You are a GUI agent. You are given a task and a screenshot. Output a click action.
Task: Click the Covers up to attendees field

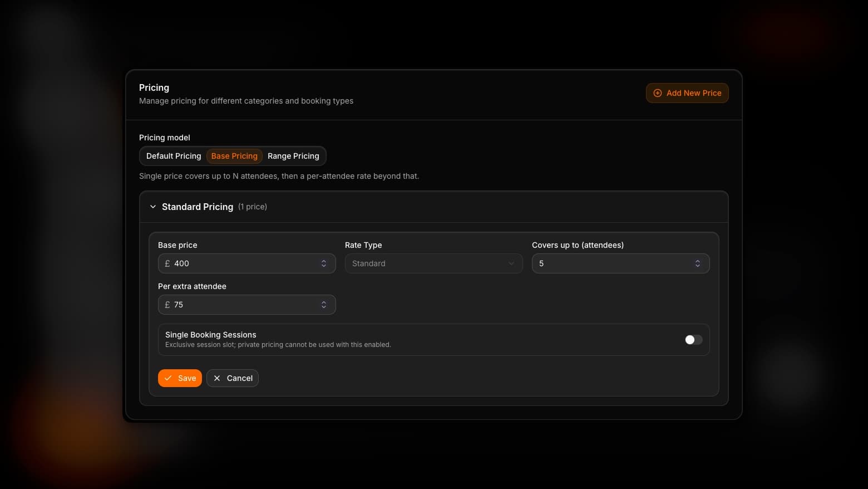coord(621,263)
